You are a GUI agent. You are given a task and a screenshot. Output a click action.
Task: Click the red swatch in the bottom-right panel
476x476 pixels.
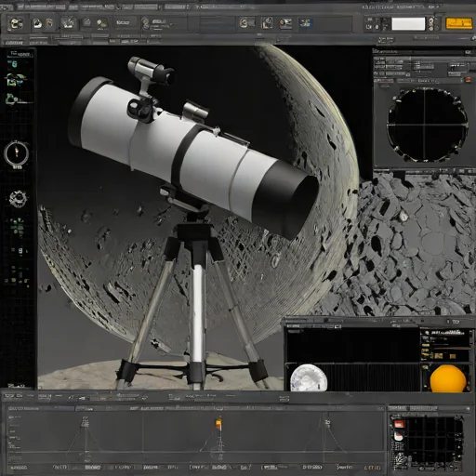pyautogui.click(x=399, y=424)
